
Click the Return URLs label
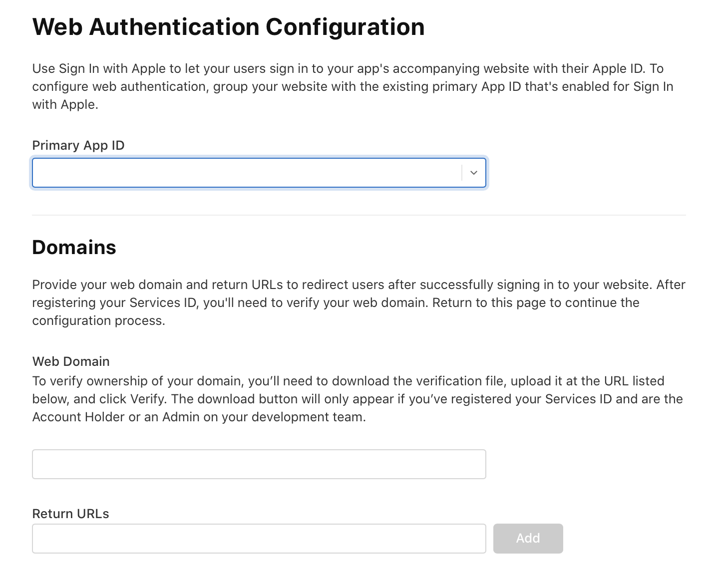click(x=70, y=514)
